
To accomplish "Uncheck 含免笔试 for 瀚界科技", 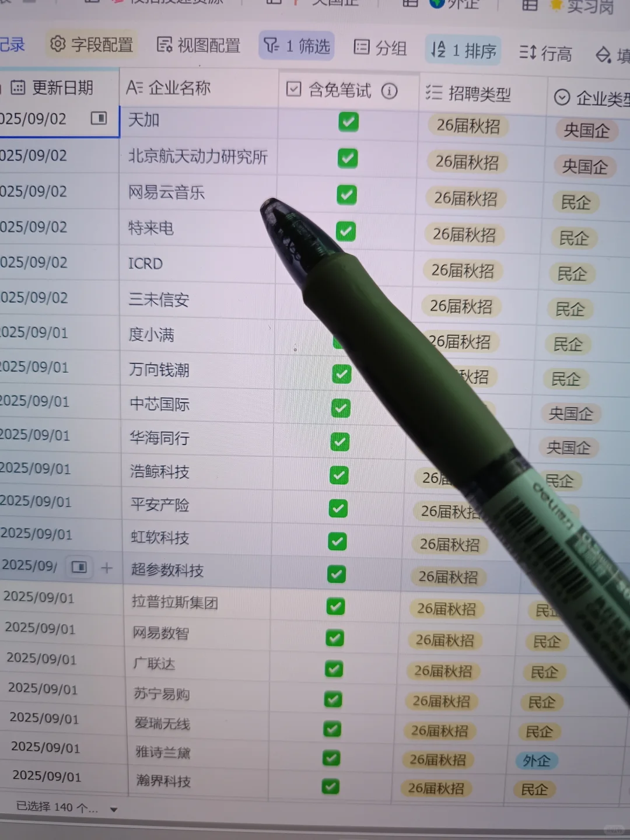I will click(x=330, y=786).
